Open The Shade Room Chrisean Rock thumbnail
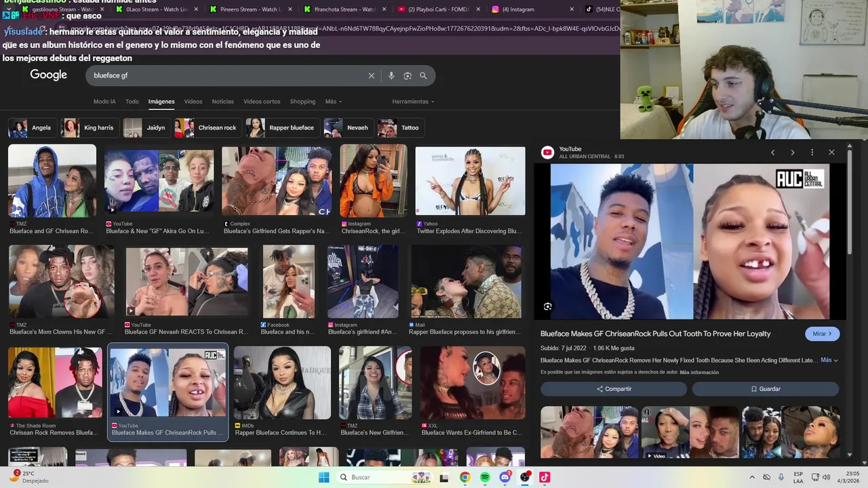 coord(54,383)
